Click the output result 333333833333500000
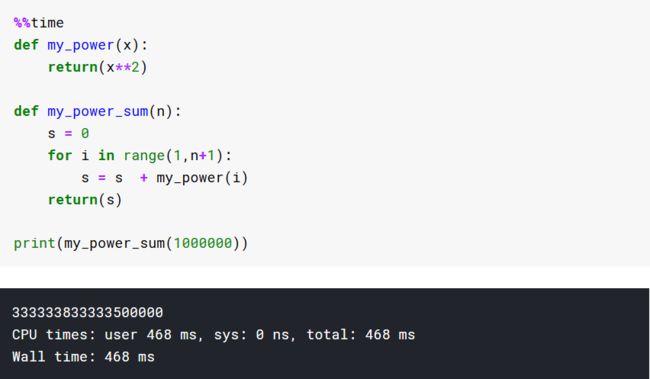The height and width of the screenshot is (379, 650). coord(87,313)
